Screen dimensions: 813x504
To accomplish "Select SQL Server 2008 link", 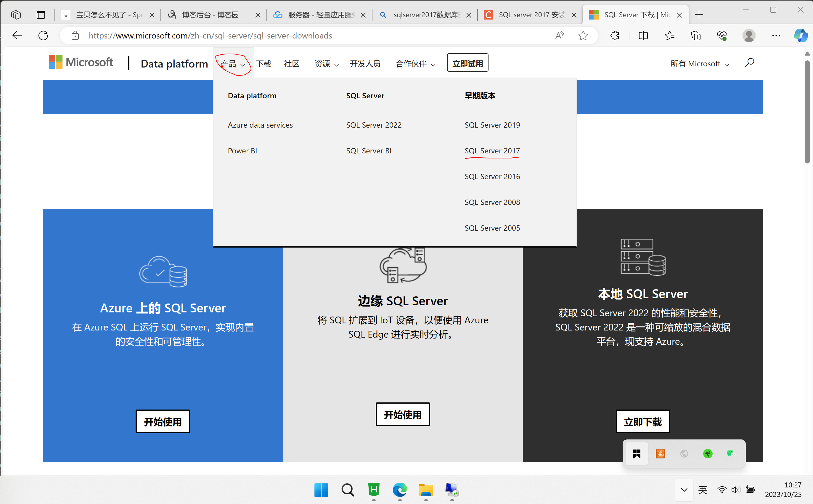I will click(492, 202).
